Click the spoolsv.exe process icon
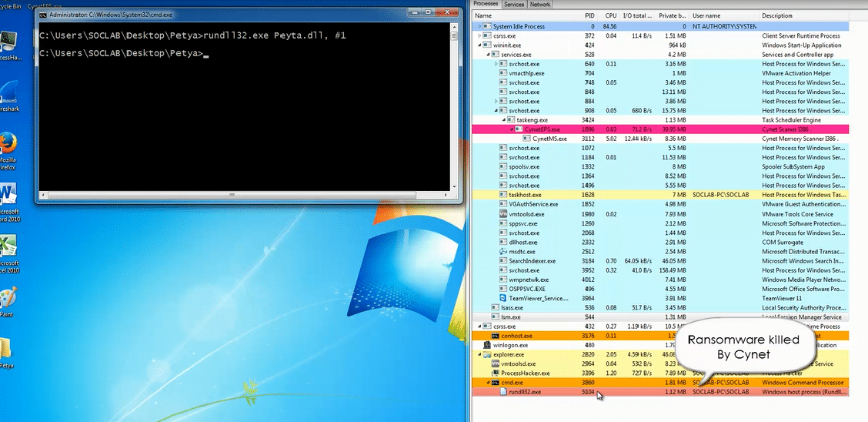The width and height of the screenshot is (868, 422). (503, 166)
